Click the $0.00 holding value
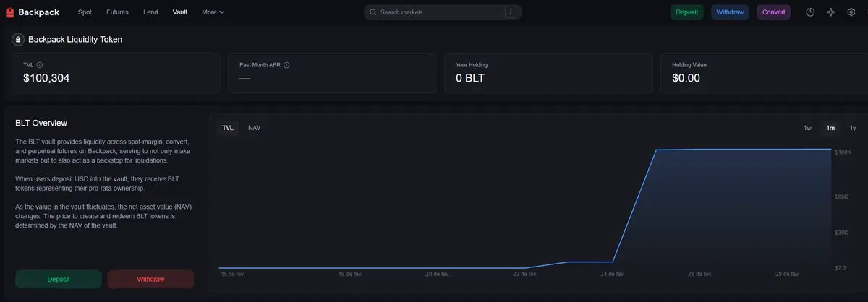 click(686, 78)
